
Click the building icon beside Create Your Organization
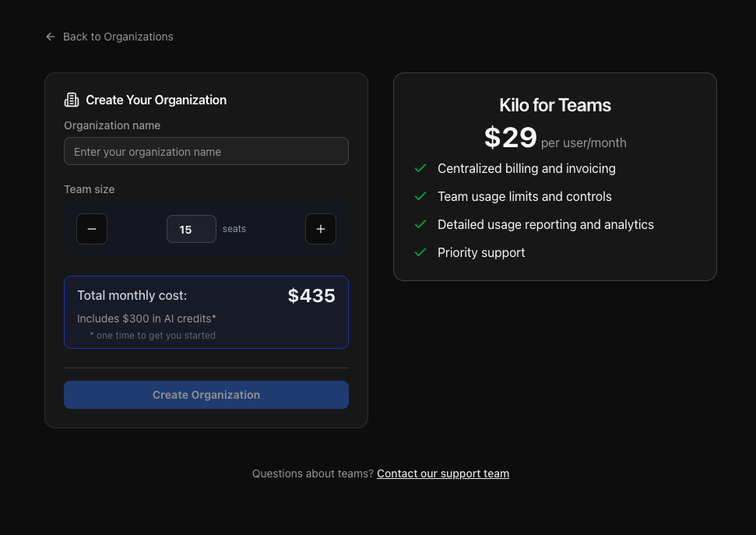(x=71, y=99)
